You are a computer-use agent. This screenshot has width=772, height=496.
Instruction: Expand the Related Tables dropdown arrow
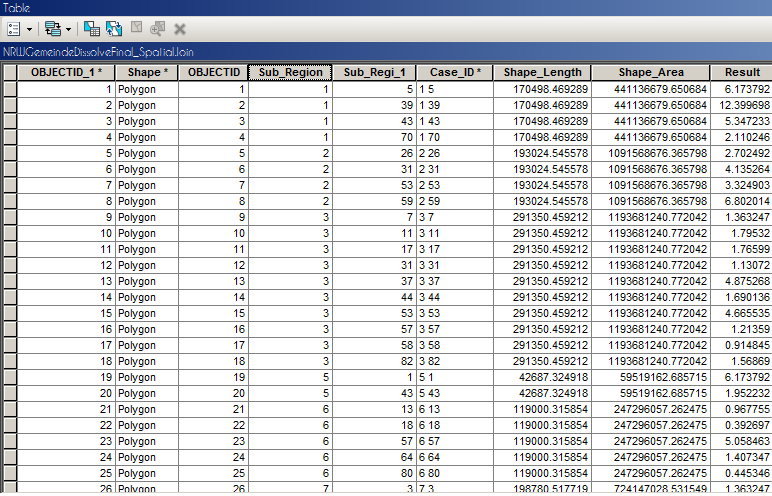pos(68,30)
